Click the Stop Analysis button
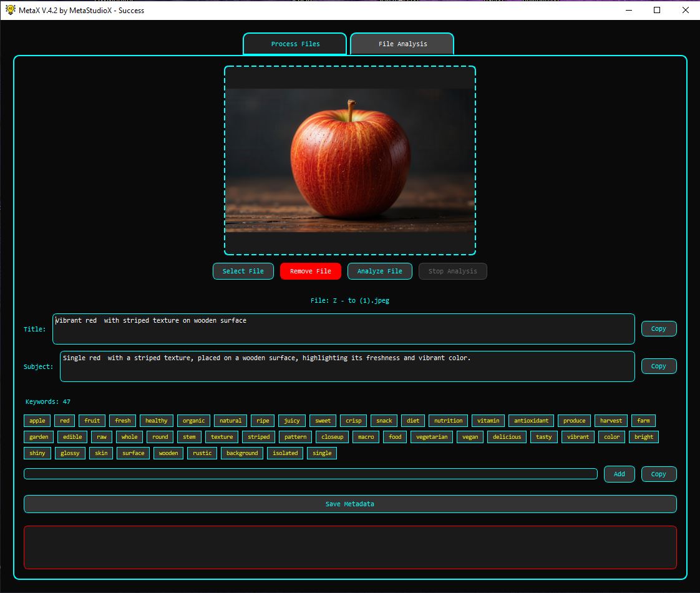This screenshot has height=593, width=700. coord(453,271)
